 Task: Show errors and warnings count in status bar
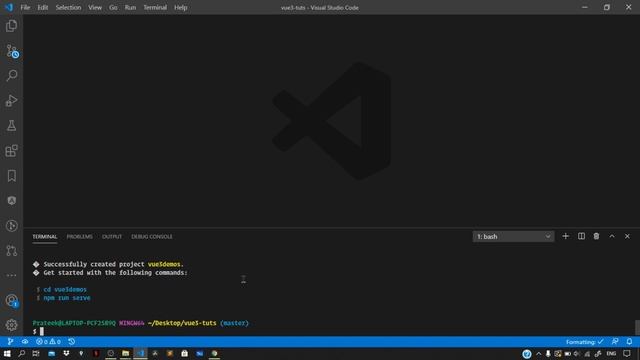[48, 342]
